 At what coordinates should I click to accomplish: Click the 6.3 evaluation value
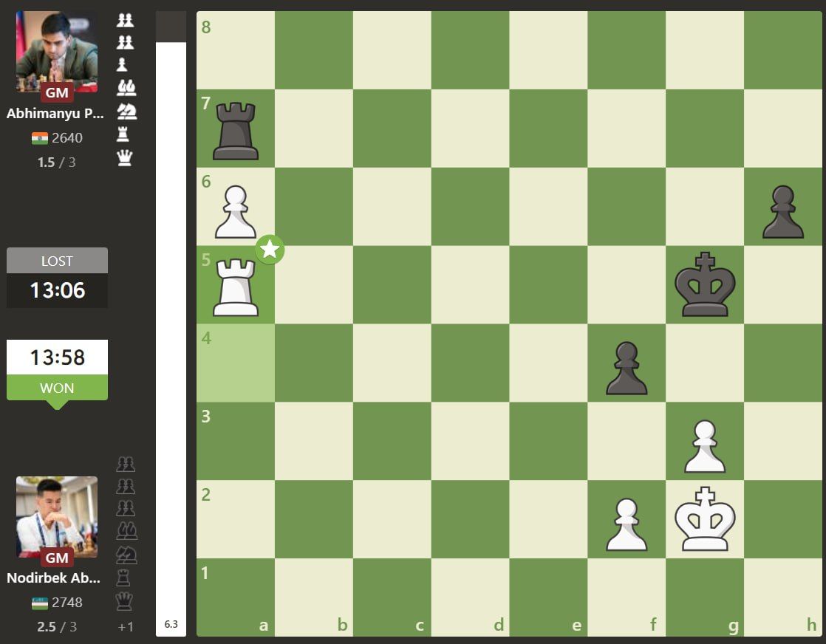(x=171, y=624)
